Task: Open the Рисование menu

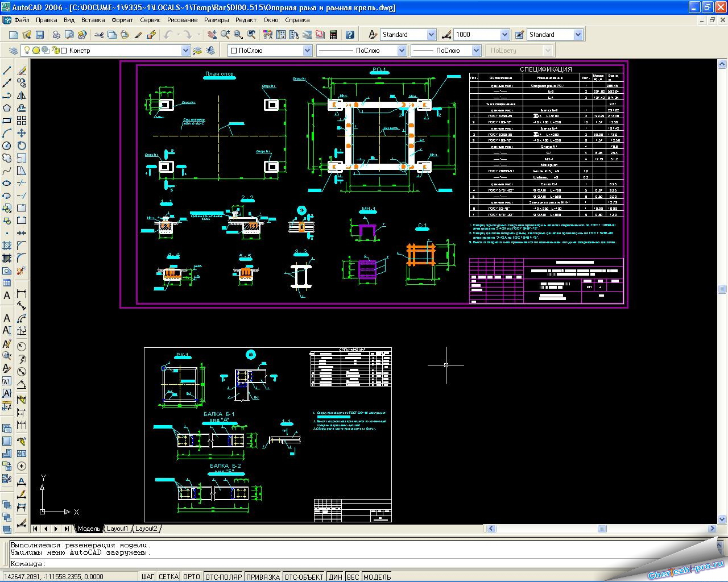Action: click(x=182, y=20)
